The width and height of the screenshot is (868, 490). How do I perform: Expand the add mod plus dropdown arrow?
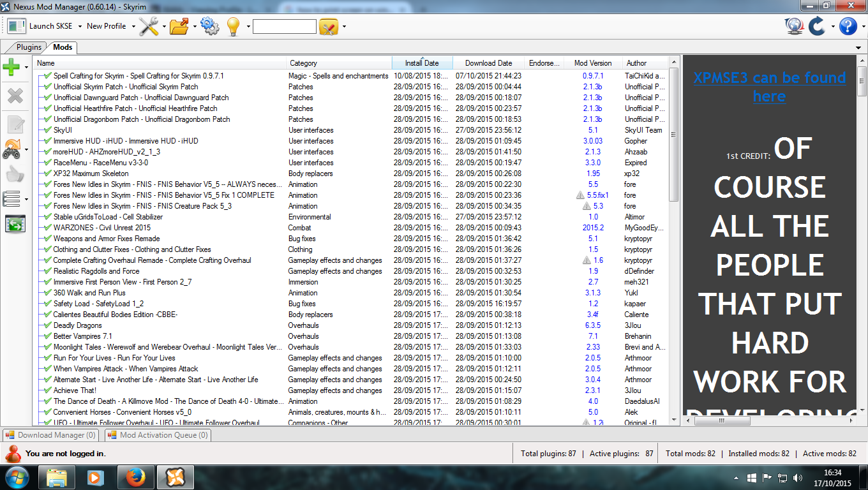[26, 66]
